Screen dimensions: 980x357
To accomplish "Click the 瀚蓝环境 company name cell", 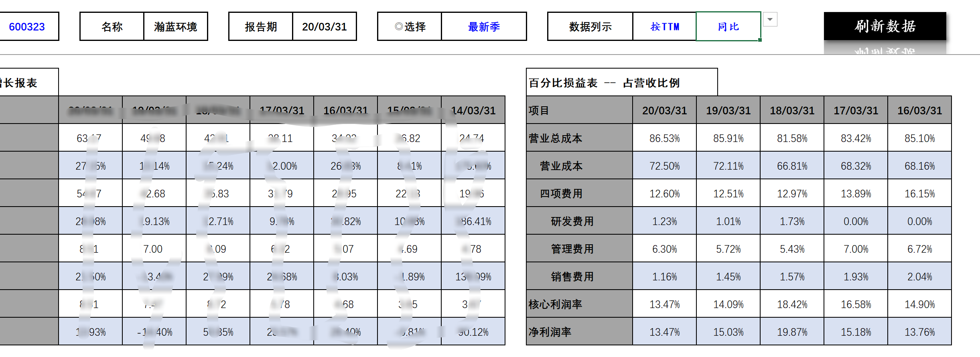I will tap(175, 26).
